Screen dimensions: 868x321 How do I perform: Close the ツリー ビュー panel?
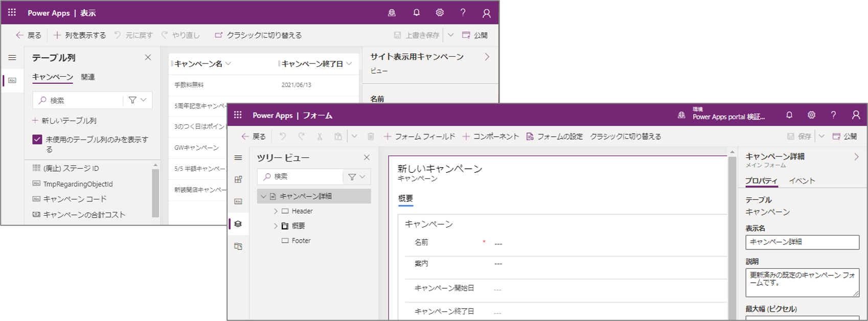pyautogui.click(x=367, y=157)
